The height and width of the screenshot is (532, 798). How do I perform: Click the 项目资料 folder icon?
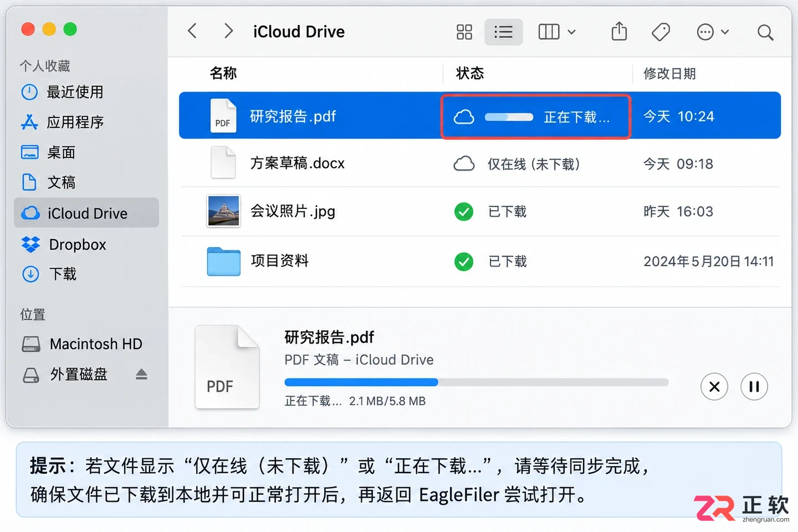click(223, 261)
